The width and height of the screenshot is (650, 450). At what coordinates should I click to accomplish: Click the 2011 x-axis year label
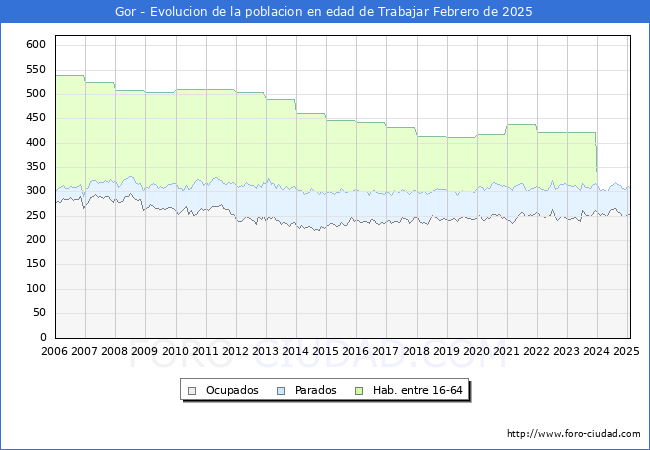click(205, 351)
